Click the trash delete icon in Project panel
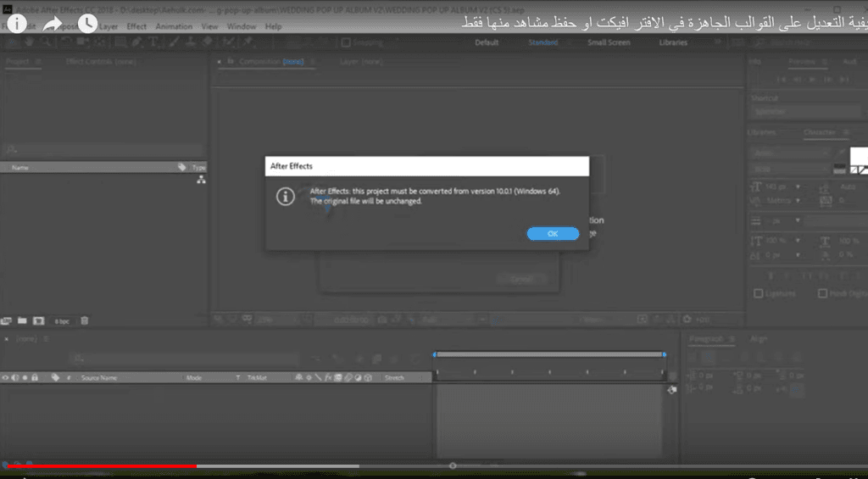 pyautogui.click(x=84, y=320)
